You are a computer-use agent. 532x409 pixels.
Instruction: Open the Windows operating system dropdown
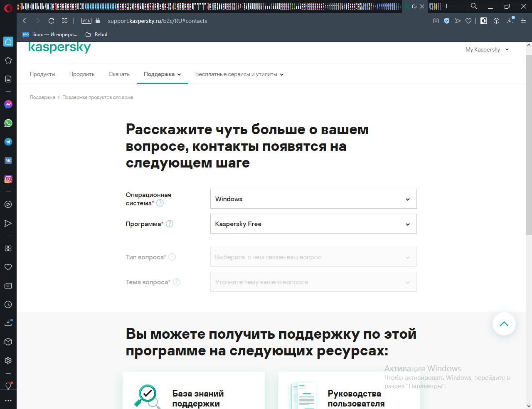coord(313,199)
